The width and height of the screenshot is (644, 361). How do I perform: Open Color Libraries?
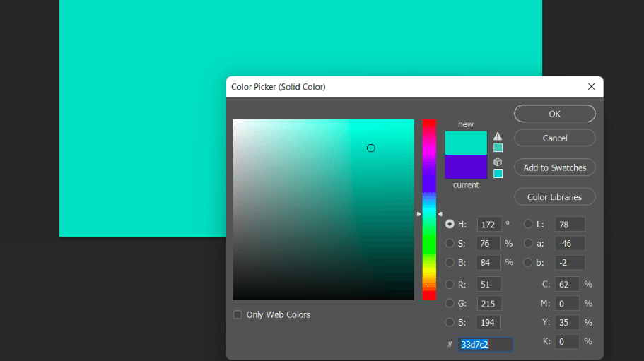pyautogui.click(x=554, y=197)
